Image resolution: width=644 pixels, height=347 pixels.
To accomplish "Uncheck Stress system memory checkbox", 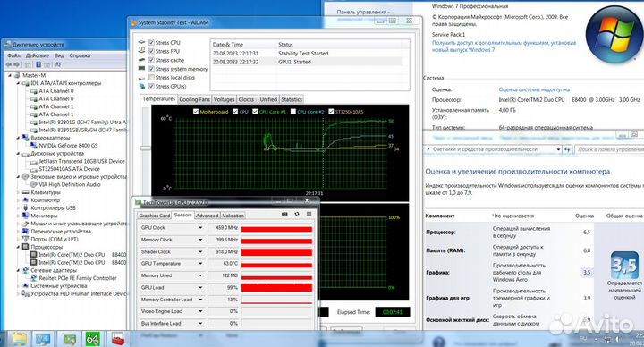I will pyautogui.click(x=151, y=69).
